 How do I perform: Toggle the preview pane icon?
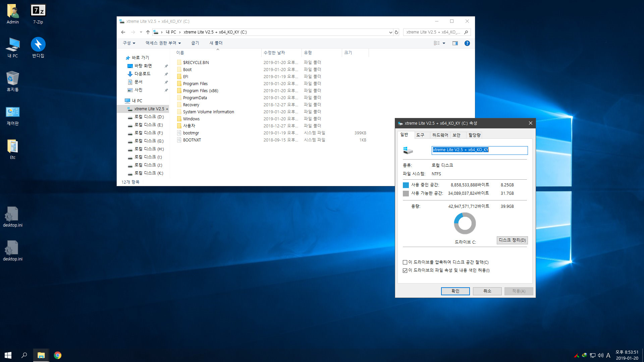pyautogui.click(x=455, y=43)
